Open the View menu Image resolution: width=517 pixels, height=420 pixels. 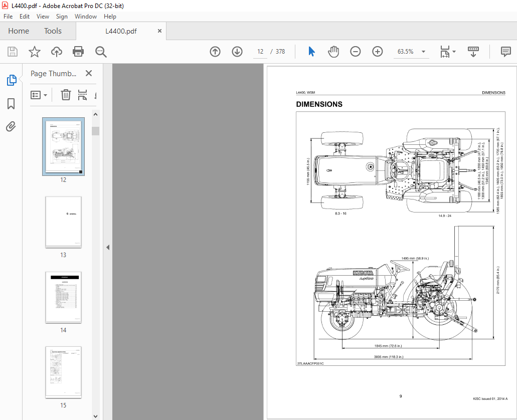[x=43, y=17]
